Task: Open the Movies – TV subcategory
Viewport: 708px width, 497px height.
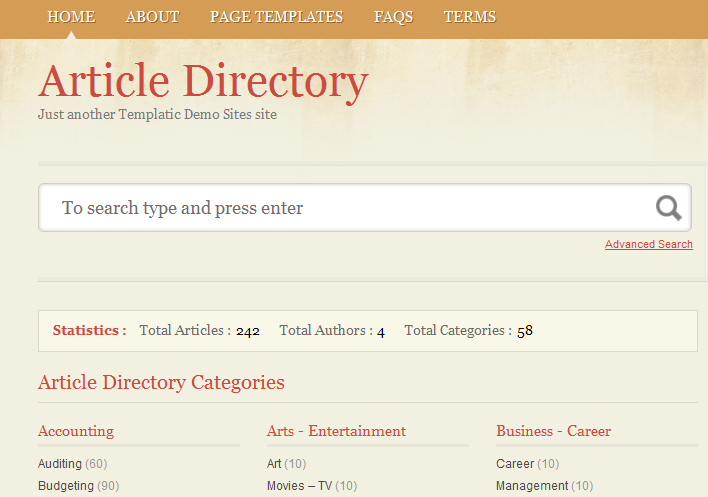Action: click(x=299, y=486)
